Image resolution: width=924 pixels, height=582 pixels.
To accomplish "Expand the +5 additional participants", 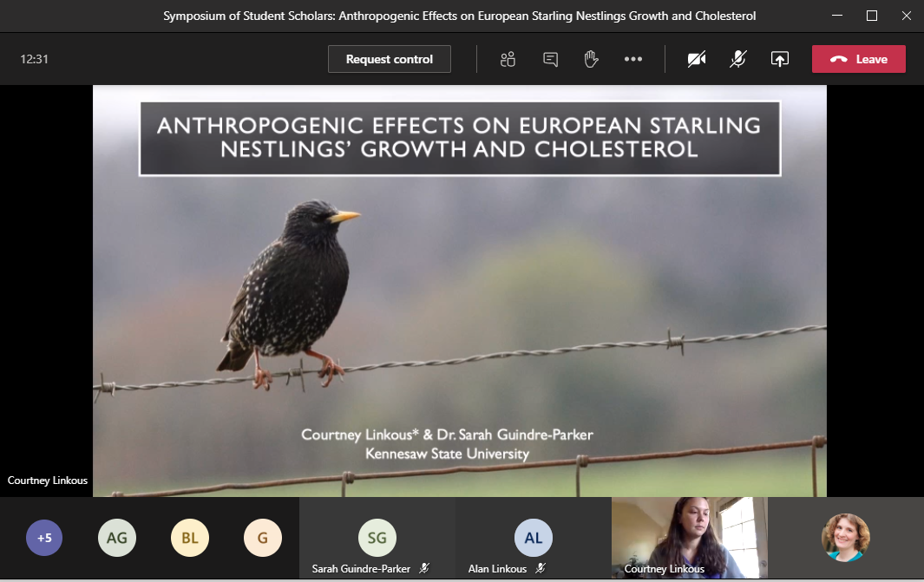I will tap(44, 538).
